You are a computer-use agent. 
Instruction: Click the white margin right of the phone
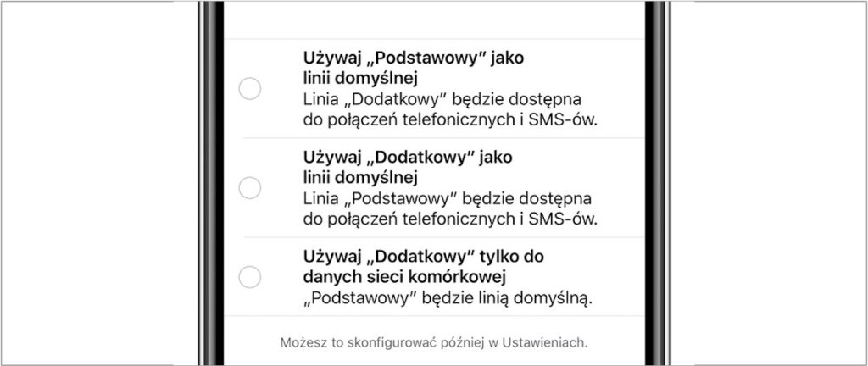[x=763, y=183]
